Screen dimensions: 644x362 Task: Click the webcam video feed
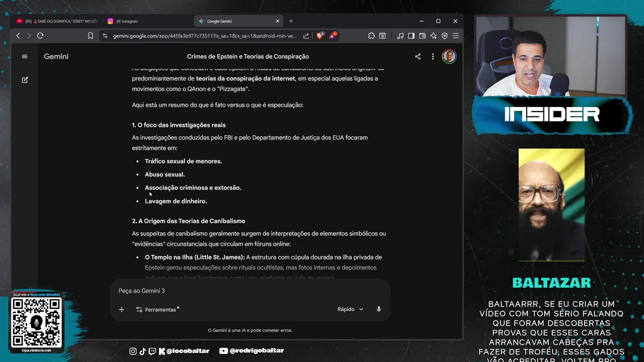coord(551,56)
